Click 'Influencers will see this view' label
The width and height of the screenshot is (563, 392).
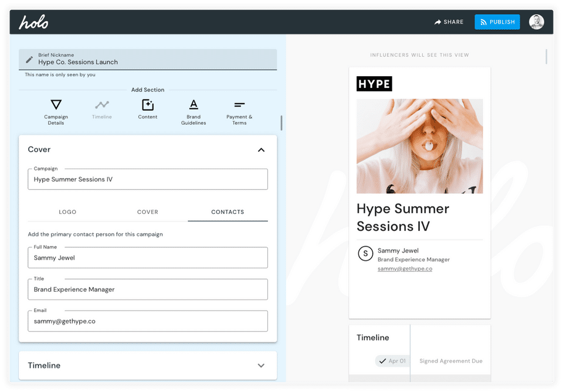(x=419, y=55)
